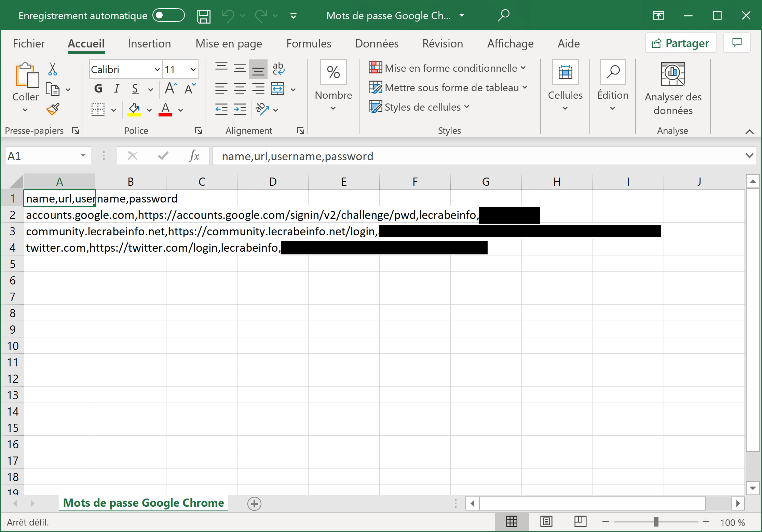762x532 pixels.
Task: Switch to the Insertion tab
Action: pos(149,44)
